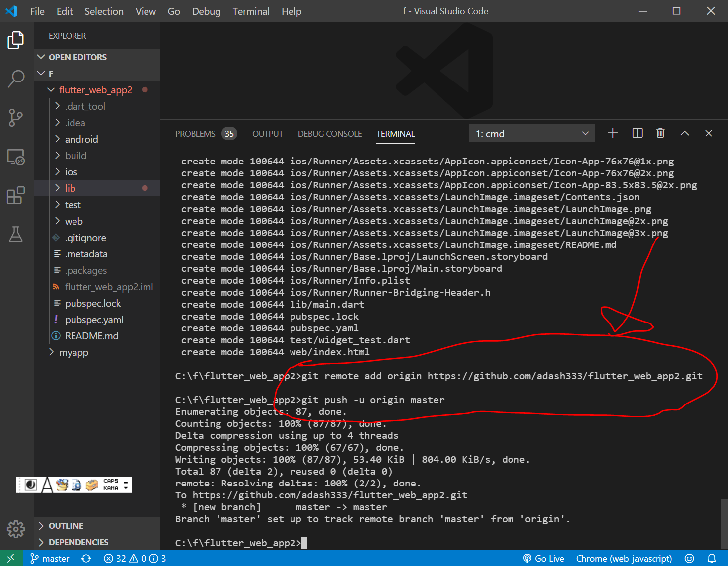Click the remote window indicator in status bar
728x566 pixels.
coord(11,558)
